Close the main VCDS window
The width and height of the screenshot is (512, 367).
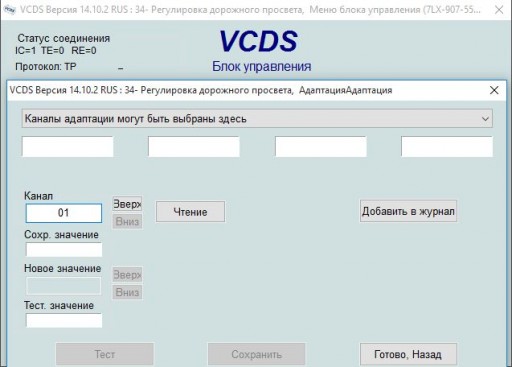[x=499, y=10]
